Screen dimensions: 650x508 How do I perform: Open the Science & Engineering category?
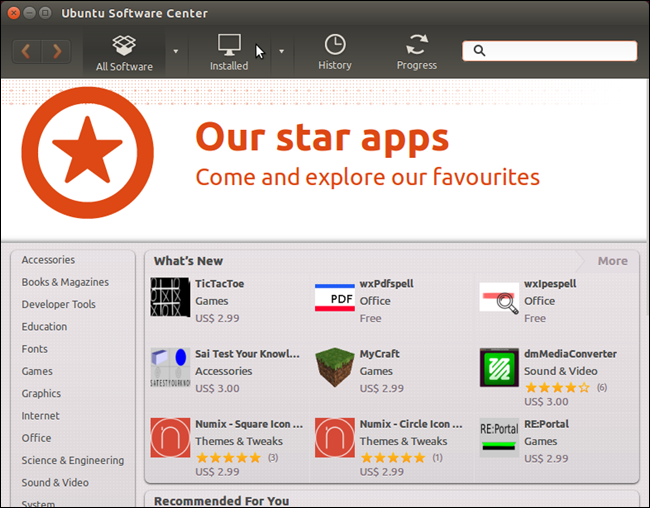pos(73,460)
